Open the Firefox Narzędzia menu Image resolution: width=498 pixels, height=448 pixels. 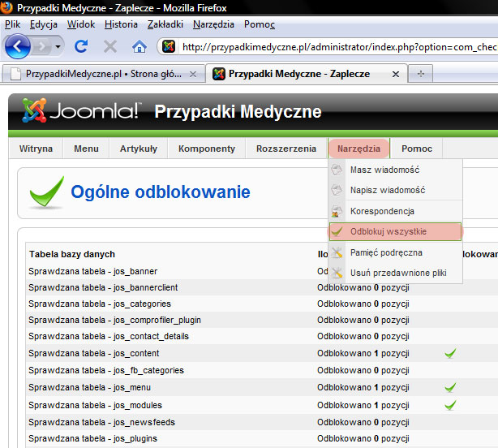point(213,24)
